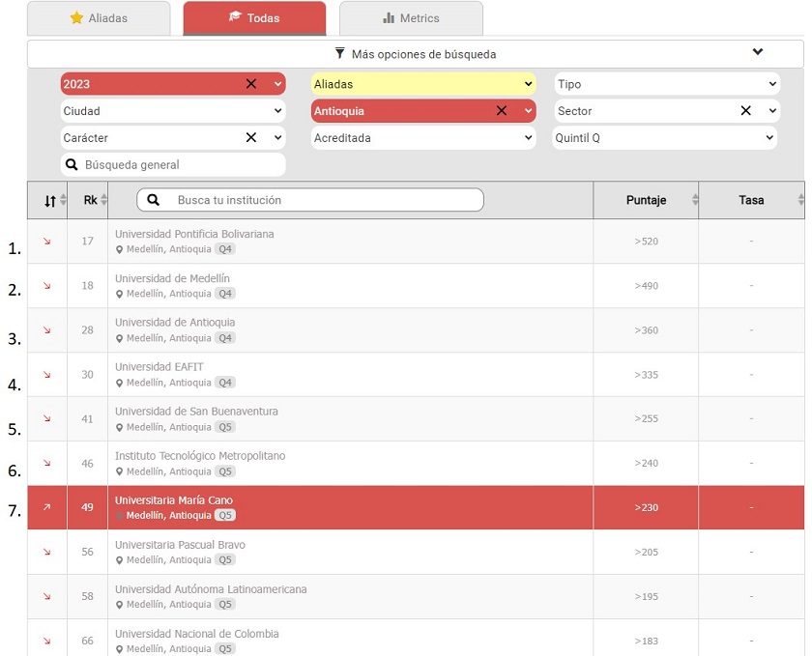
Task: Click location pin under Universitaria Pascual Bravo
Action: pyautogui.click(x=119, y=560)
